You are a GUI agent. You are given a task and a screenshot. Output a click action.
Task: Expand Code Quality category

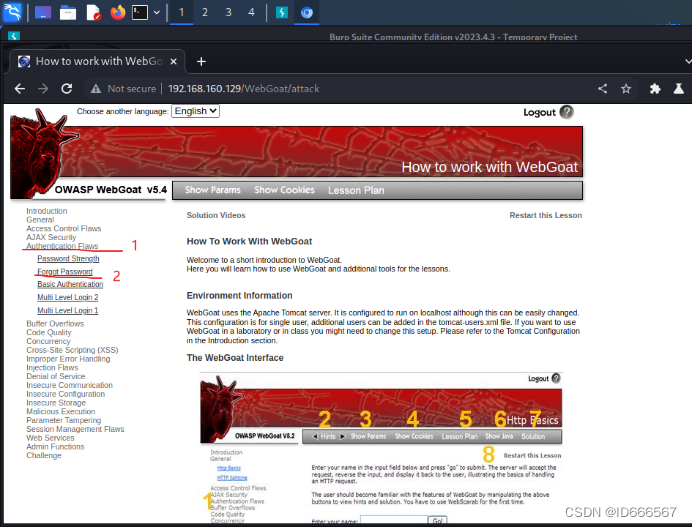[49, 332]
